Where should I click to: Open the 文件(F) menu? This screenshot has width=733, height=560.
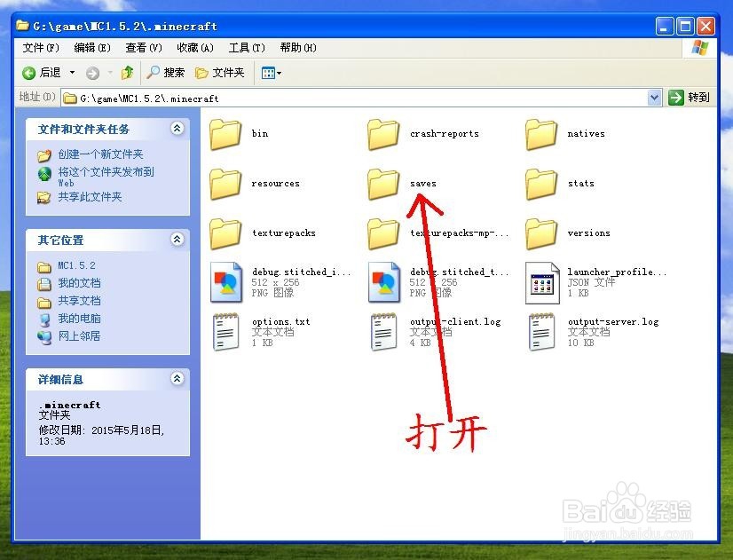coord(41,48)
